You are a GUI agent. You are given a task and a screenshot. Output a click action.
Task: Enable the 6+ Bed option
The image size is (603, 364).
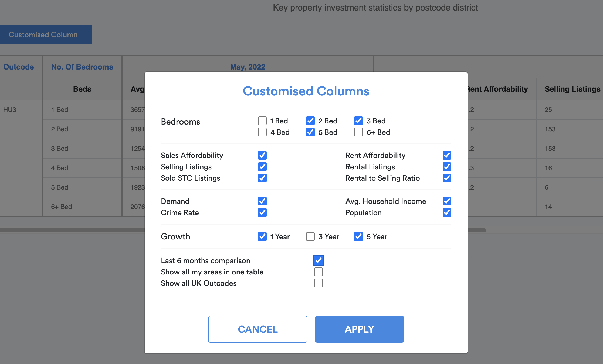point(358,132)
